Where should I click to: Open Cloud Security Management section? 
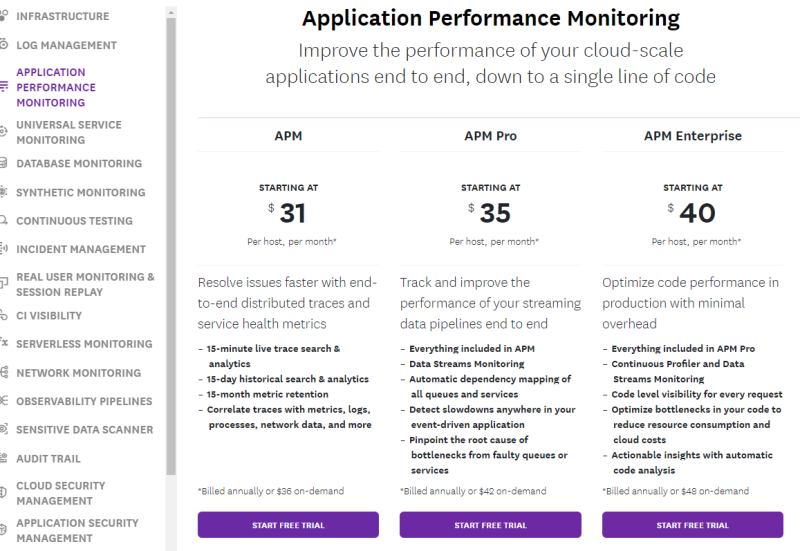coord(60,494)
